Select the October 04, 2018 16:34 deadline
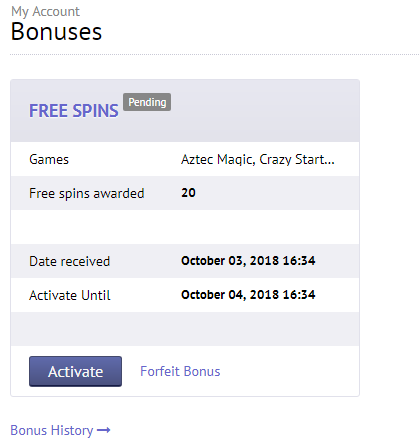Viewport: 419px width, 444px height. tap(248, 295)
